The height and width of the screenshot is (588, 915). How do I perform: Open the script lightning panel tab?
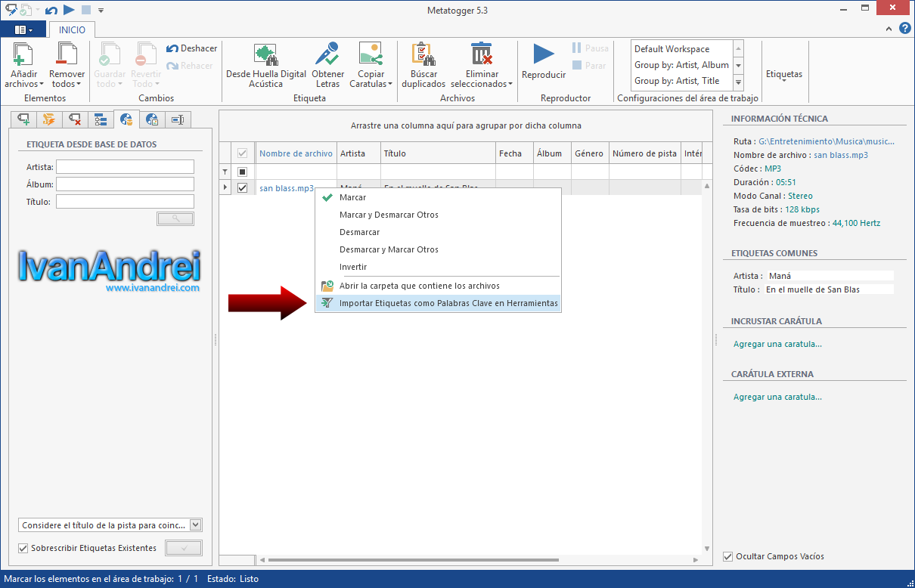pos(49,119)
